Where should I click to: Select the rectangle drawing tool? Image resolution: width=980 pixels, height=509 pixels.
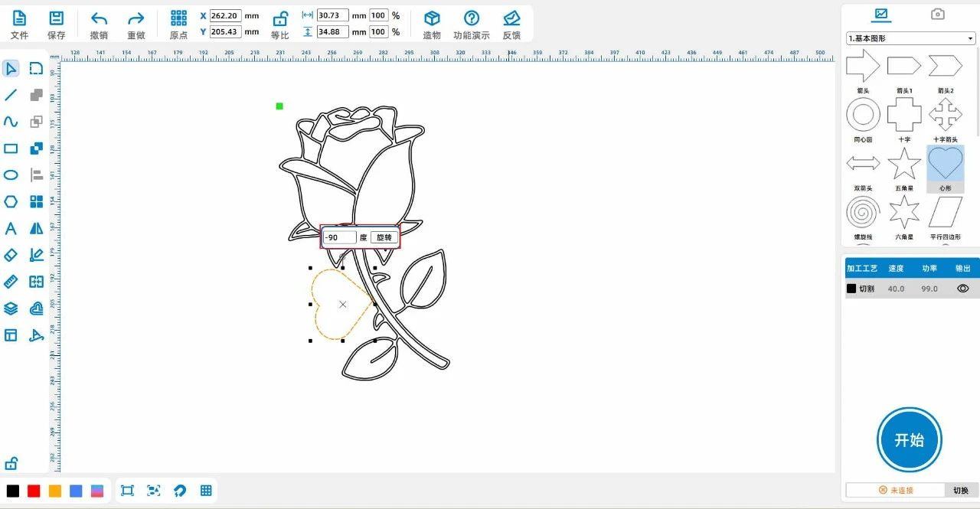point(11,148)
